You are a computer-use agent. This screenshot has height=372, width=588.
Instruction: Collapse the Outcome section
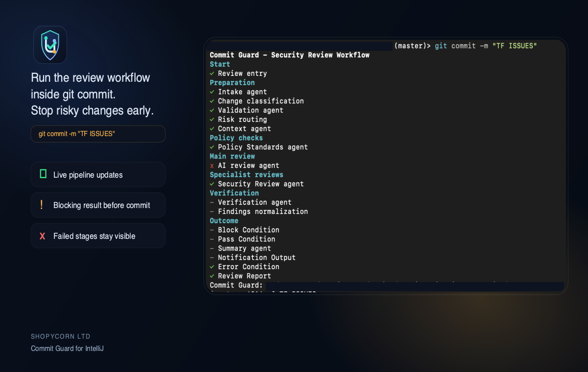[x=224, y=221]
